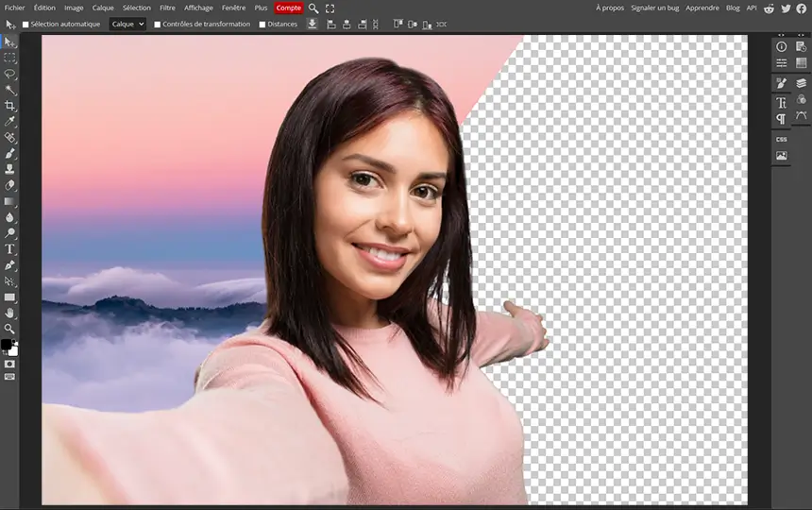The image size is (812, 510).
Task: Enable the Distances checkbox
Action: point(262,25)
